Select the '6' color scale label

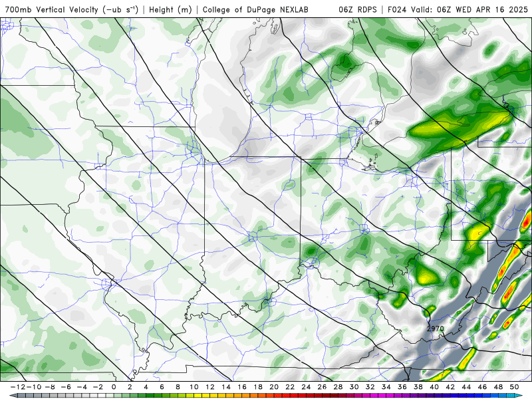click(162, 387)
